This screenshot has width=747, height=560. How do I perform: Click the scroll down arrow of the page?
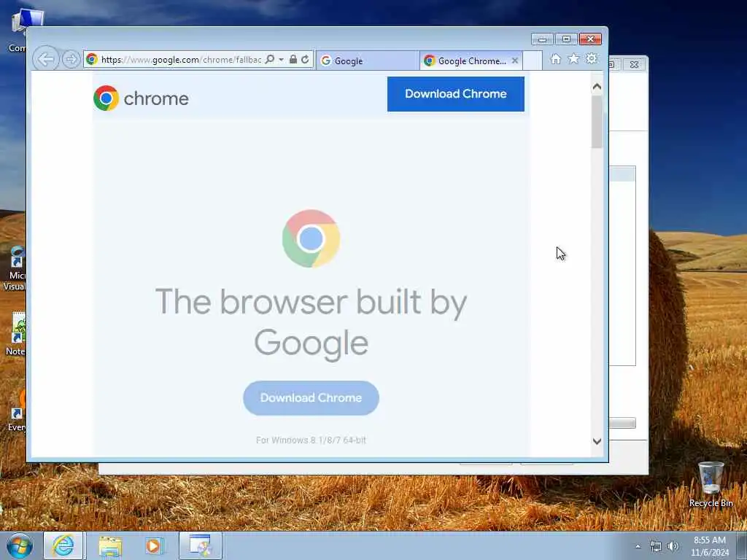pos(597,441)
